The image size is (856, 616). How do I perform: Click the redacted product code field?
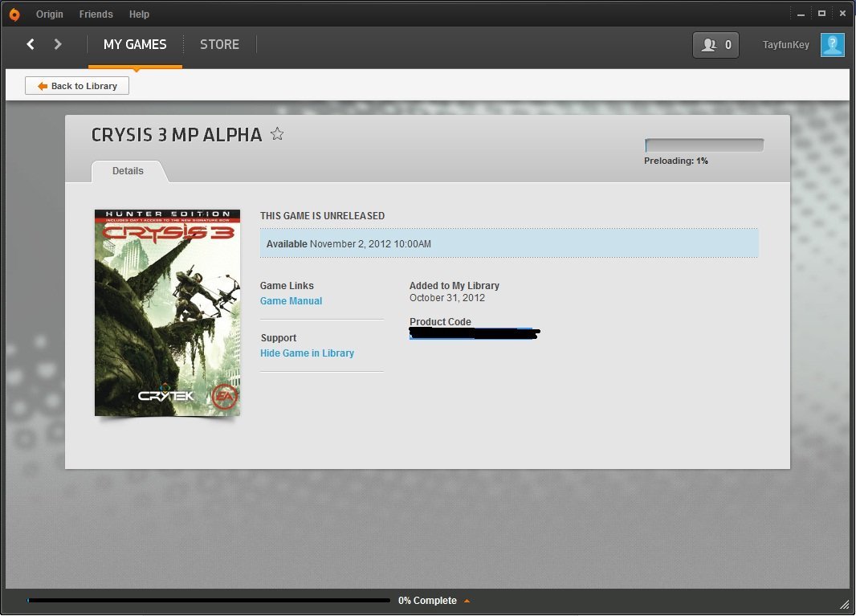click(x=474, y=333)
